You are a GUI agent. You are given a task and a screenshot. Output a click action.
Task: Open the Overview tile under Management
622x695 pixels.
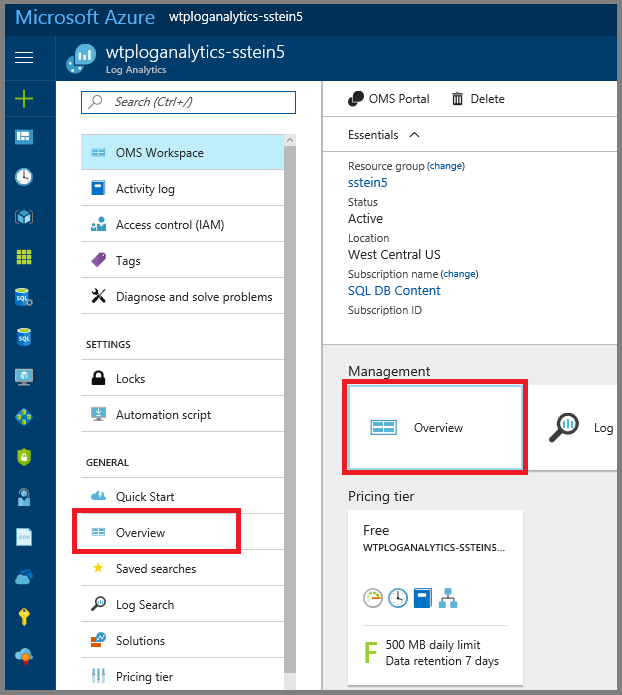(x=435, y=427)
